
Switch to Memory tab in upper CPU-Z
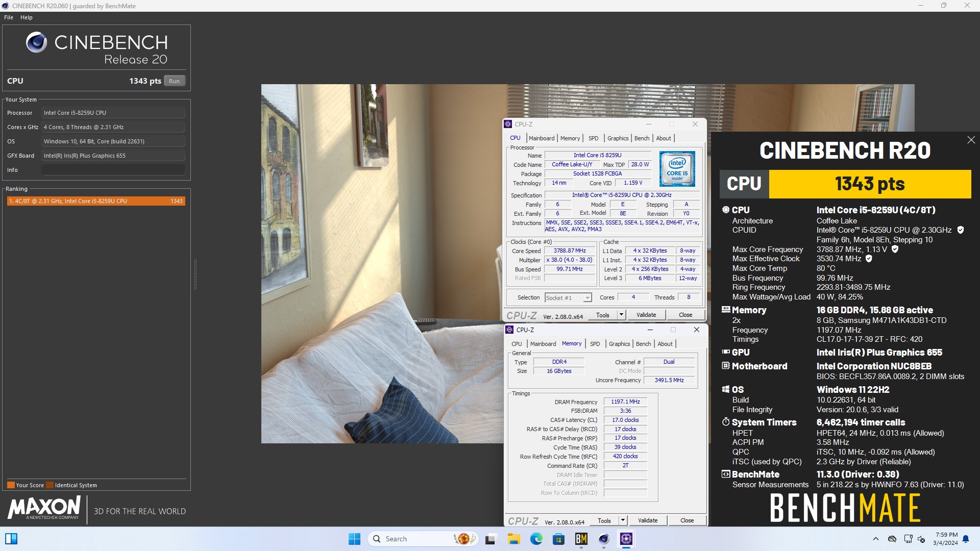[570, 138]
